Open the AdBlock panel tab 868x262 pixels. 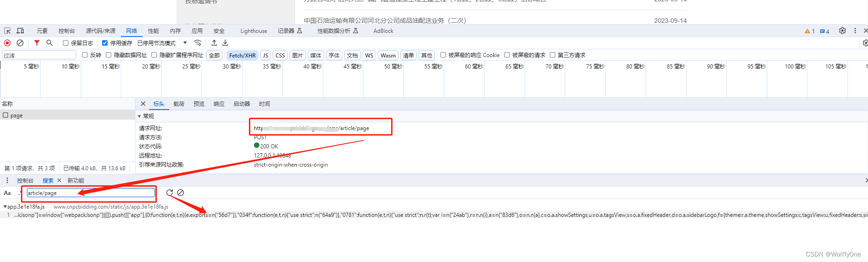[383, 31]
